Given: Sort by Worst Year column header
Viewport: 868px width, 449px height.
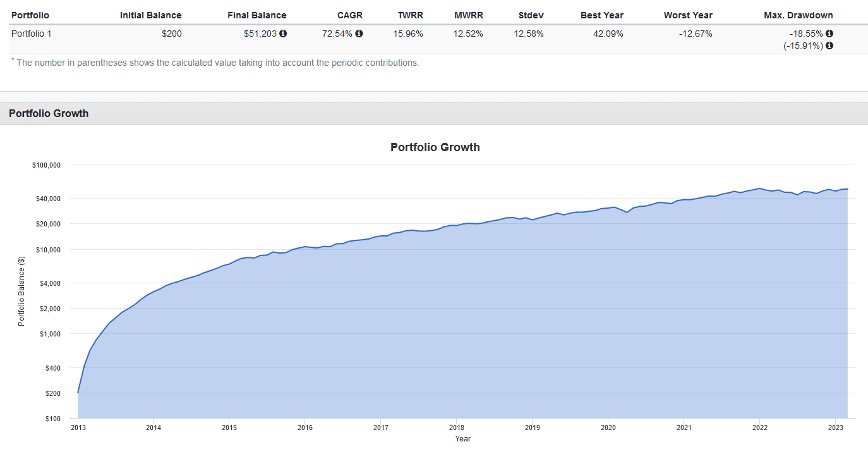Looking at the screenshot, I should tap(688, 15).
